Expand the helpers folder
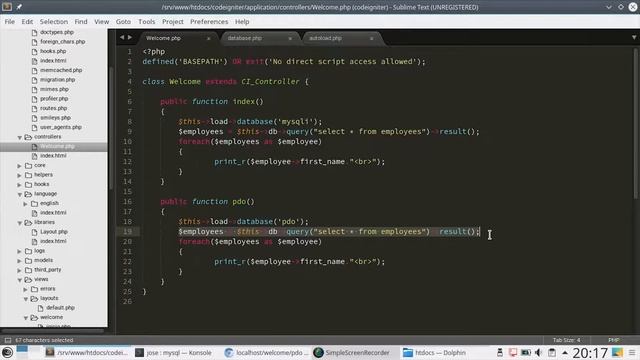The height and width of the screenshot is (360, 640). point(20,175)
